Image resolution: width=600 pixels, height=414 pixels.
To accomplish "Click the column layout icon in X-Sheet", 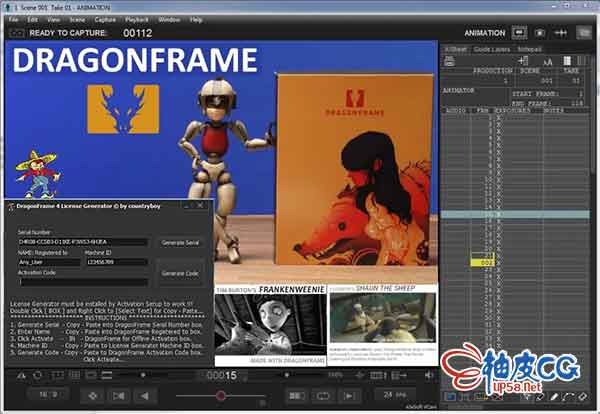I will pos(567,61).
